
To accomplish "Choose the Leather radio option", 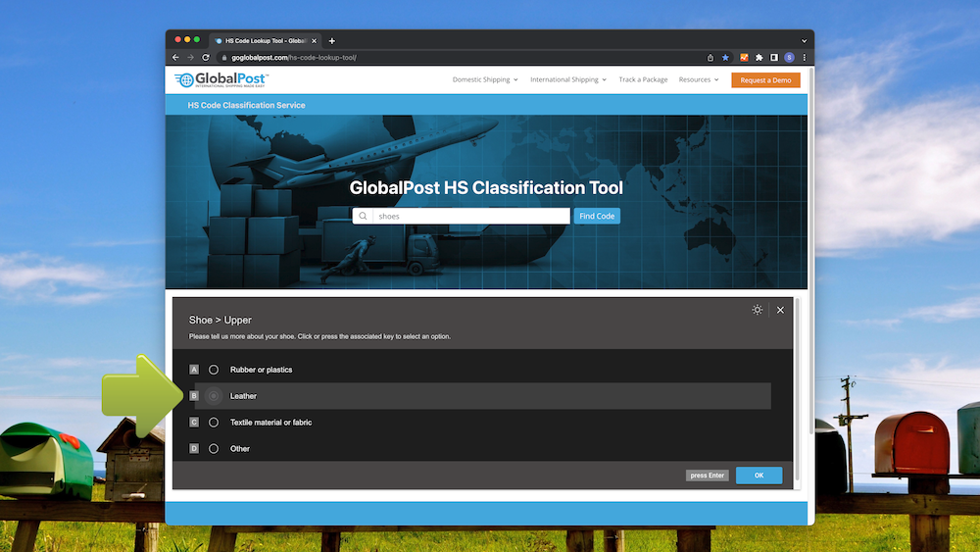I will point(214,396).
